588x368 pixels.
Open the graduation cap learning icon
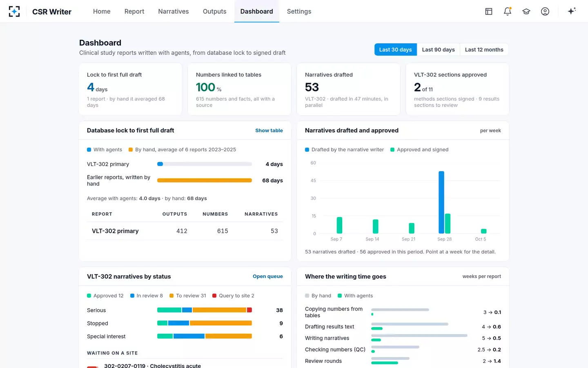(x=526, y=11)
